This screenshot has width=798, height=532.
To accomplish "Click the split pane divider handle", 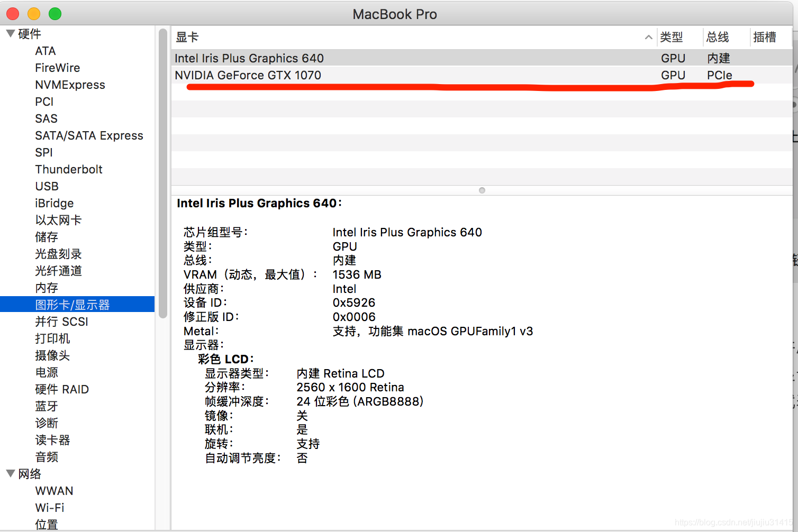I will (x=482, y=190).
